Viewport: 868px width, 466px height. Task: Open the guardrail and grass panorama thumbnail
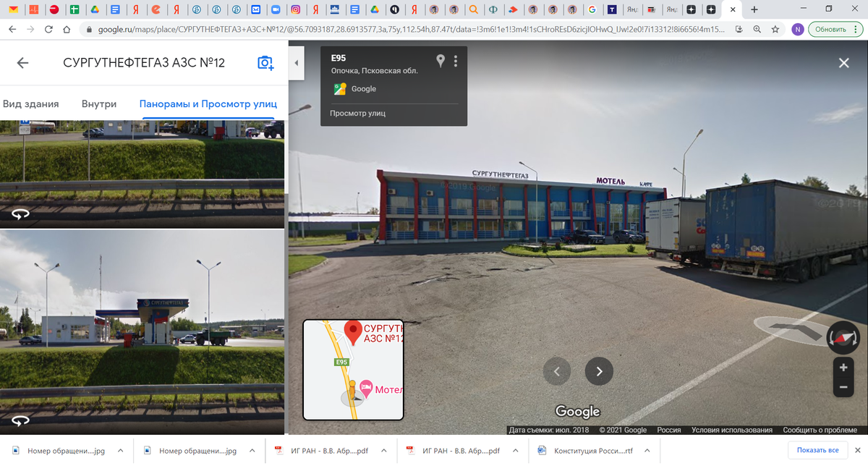(142, 174)
